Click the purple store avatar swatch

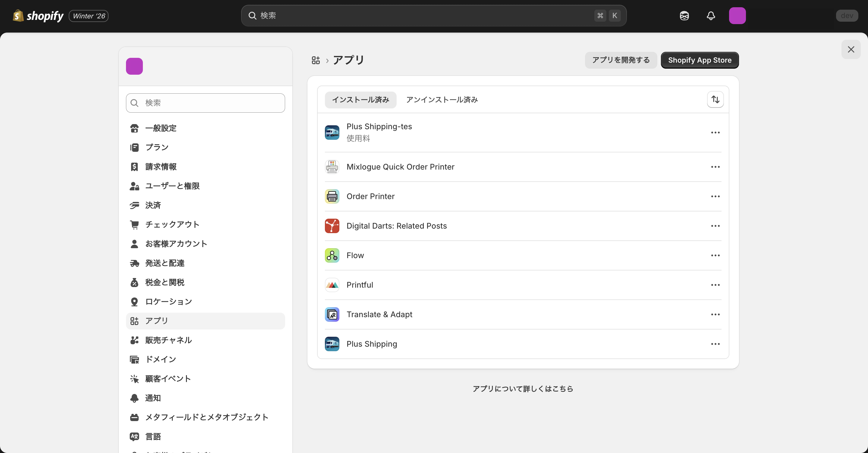tap(134, 66)
